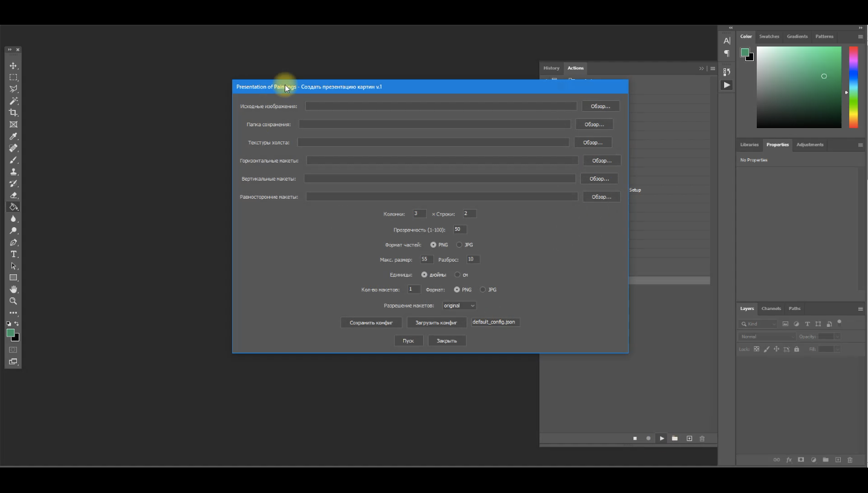Select the Paint Bucket tool

tap(13, 207)
